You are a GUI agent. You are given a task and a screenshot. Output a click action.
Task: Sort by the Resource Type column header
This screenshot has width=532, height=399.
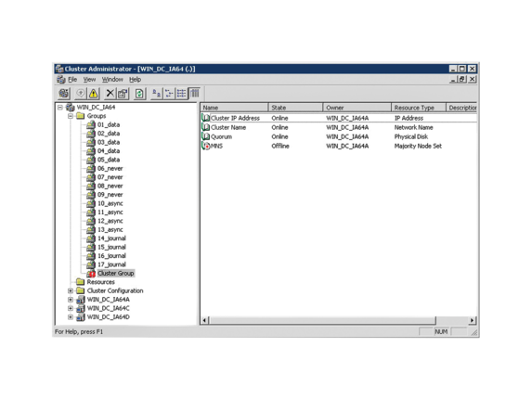(x=419, y=108)
